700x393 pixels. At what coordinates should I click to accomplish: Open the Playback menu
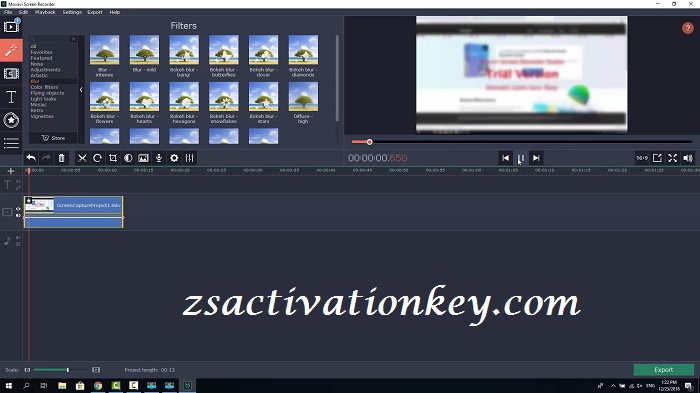(x=45, y=12)
